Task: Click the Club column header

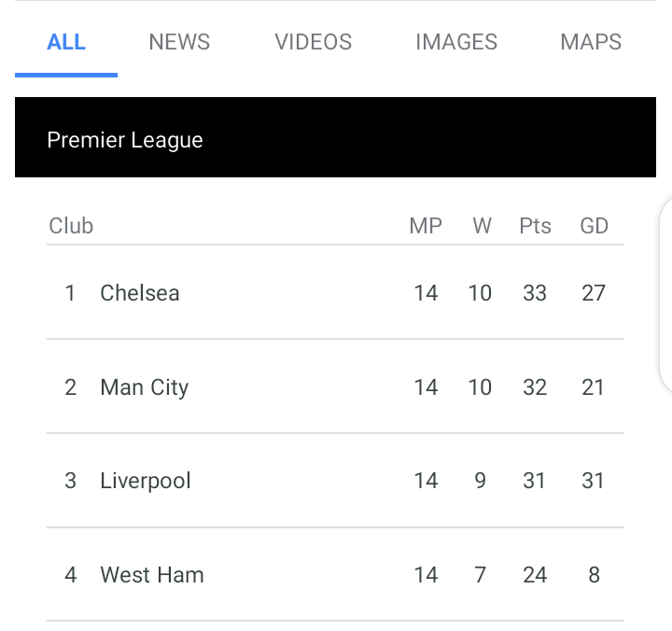Action: (71, 226)
